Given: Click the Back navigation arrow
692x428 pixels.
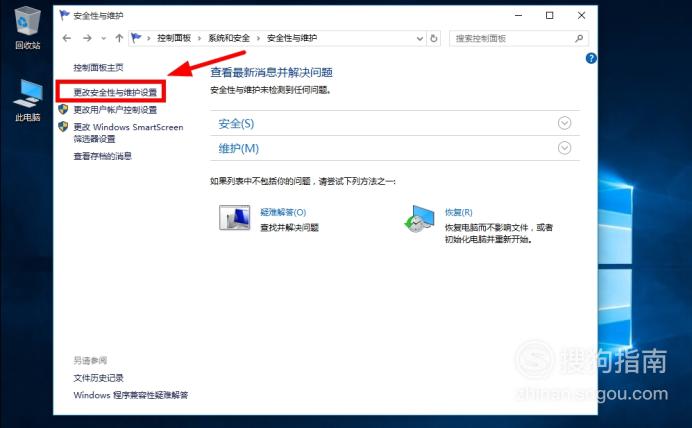Looking at the screenshot, I should click(67, 38).
